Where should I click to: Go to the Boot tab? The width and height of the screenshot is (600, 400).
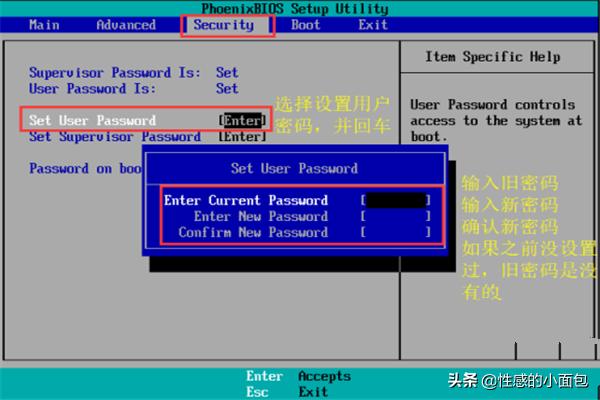point(306,25)
